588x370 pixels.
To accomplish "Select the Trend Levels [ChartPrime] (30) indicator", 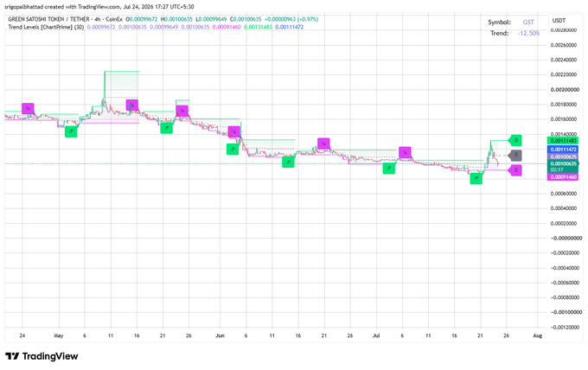I will click(46, 27).
